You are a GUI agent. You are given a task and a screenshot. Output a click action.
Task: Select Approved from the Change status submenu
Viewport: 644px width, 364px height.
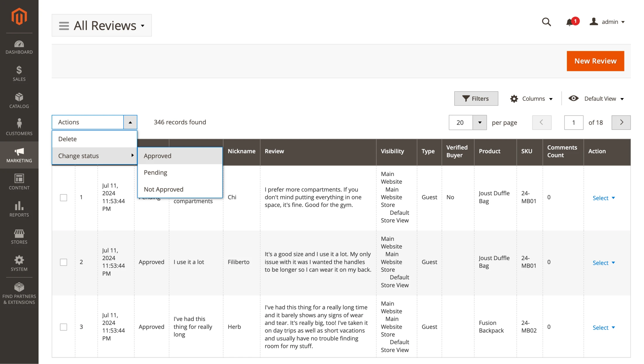coord(157,156)
